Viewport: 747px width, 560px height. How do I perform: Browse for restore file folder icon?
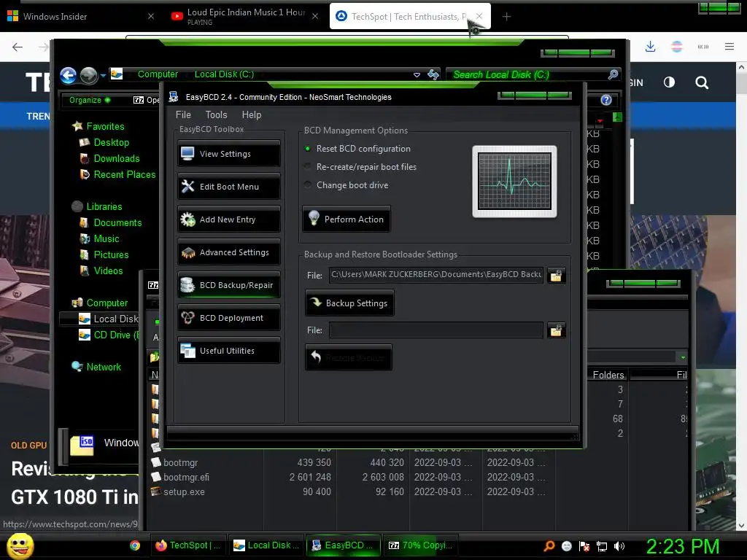pos(556,330)
